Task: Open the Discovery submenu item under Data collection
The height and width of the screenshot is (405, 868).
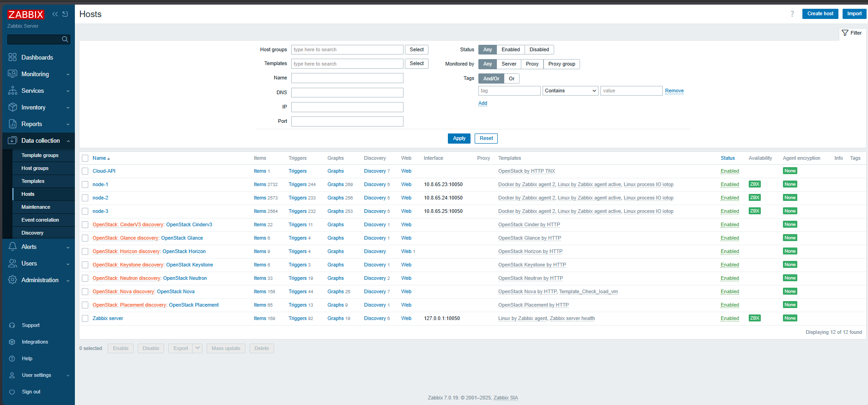Action: [x=32, y=233]
